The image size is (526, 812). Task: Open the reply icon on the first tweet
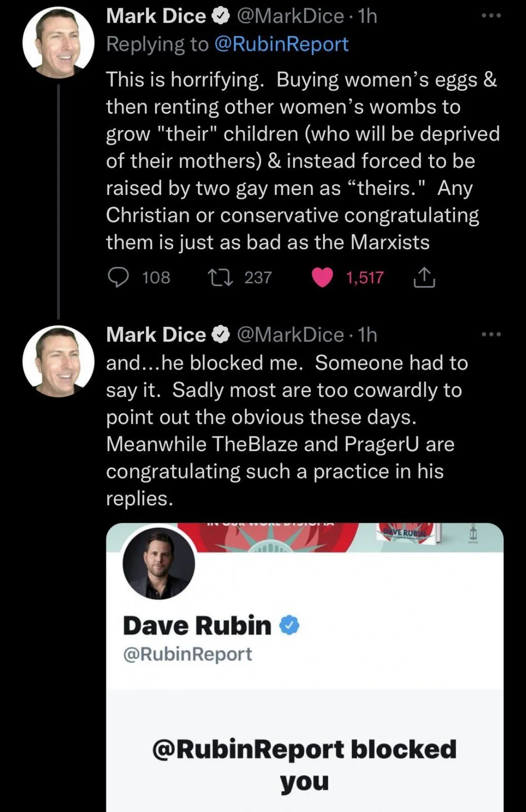point(119,278)
